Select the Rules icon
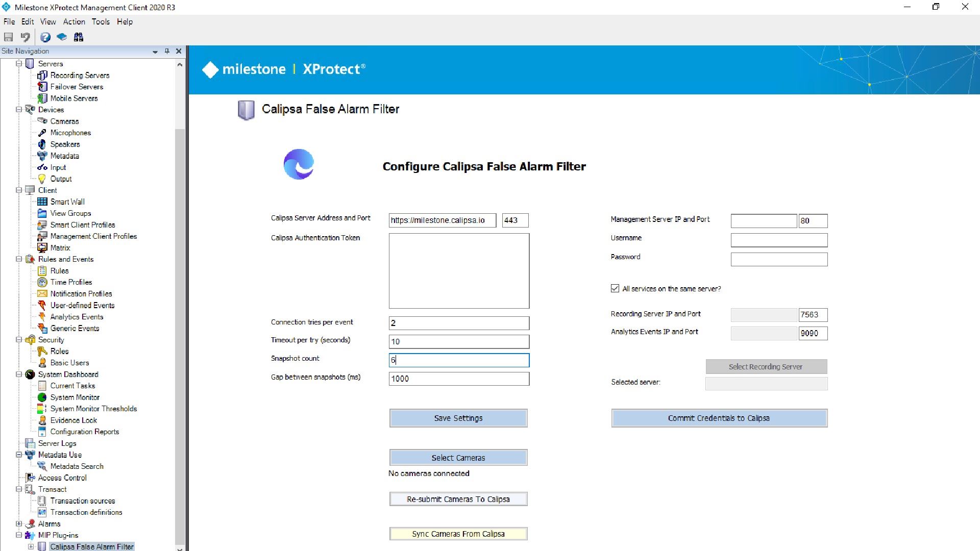The image size is (980, 551). (42, 270)
